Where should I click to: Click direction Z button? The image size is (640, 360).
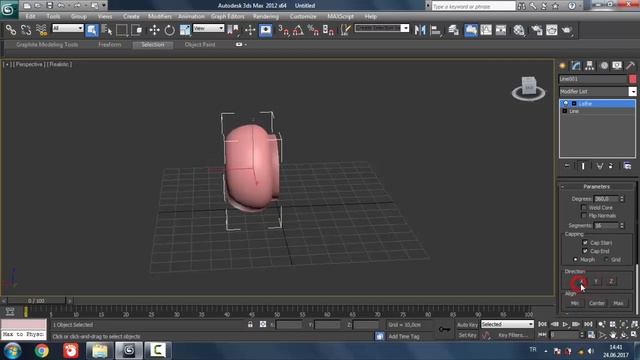click(x=611, y=282)
